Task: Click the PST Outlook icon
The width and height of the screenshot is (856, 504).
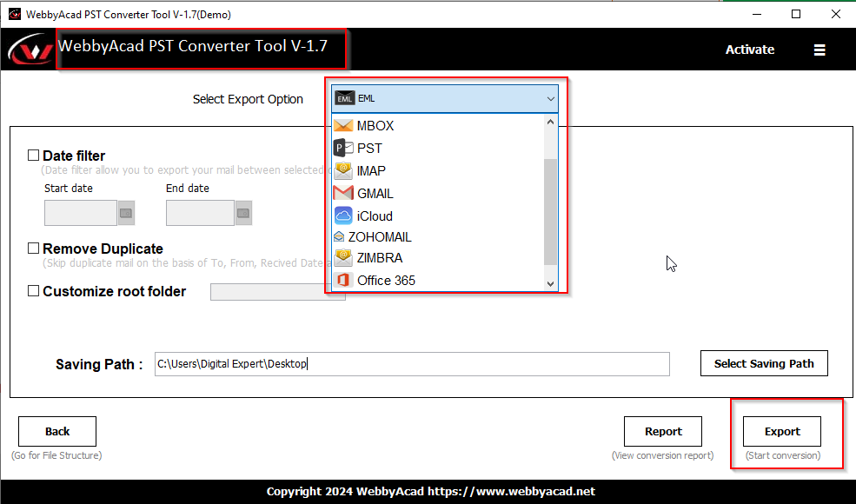Action: coord(343,148)
